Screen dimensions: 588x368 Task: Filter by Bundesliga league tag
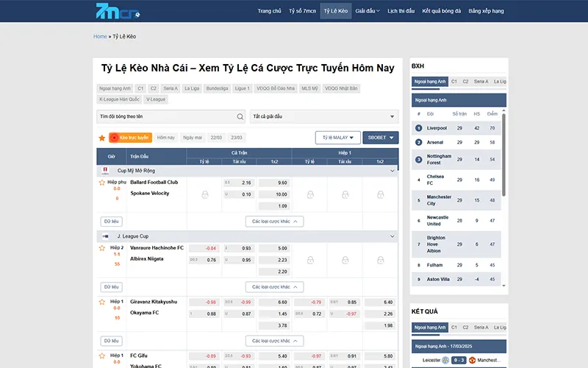point(217,88)
